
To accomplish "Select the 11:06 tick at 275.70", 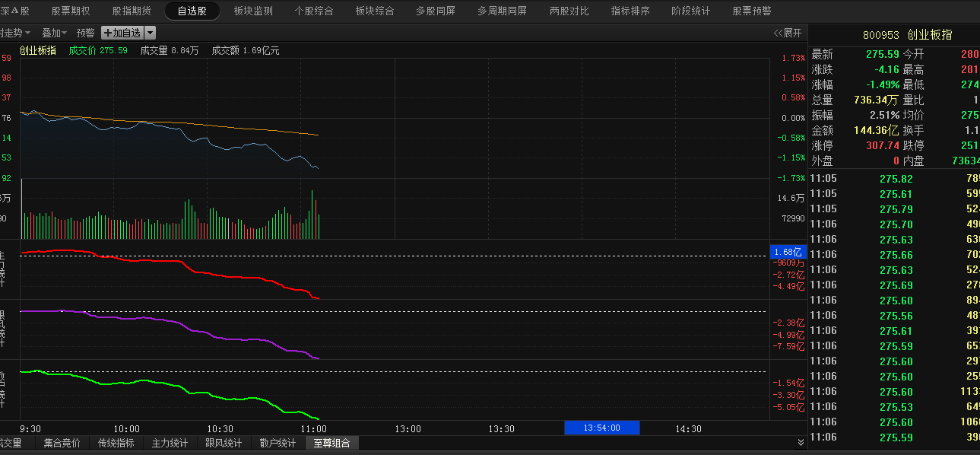I will [894, 224].
